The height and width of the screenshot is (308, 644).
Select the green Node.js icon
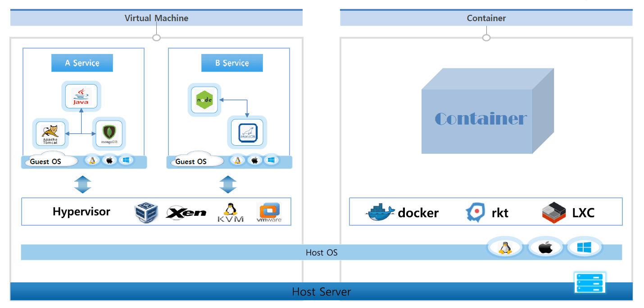(x=204, y=100)
